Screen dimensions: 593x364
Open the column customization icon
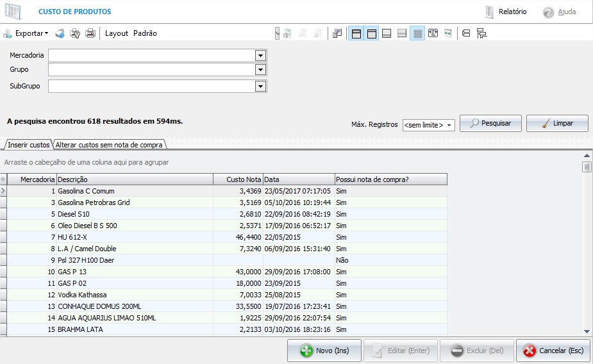337,33
